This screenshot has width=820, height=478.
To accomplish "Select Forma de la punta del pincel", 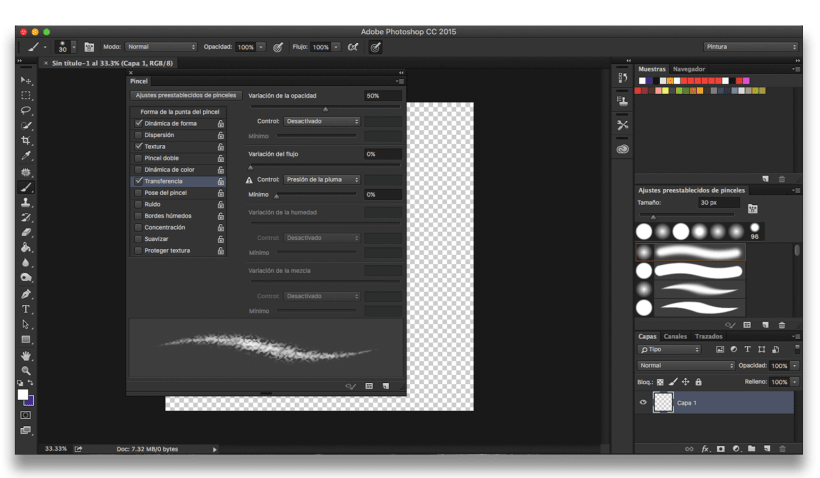I will [180, 111].
